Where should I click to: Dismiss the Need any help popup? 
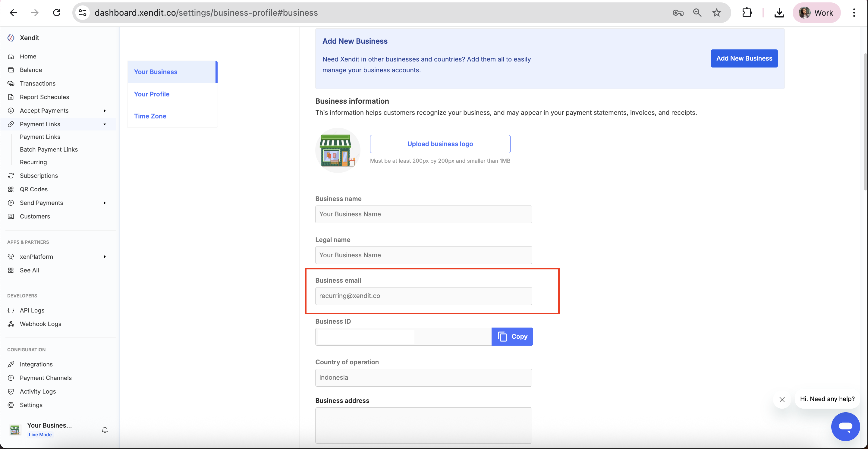tap(782, 400)
